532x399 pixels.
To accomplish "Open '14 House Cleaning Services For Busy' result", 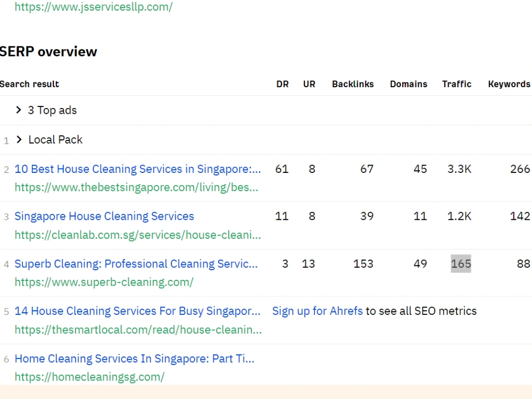I will coord(137,311).
